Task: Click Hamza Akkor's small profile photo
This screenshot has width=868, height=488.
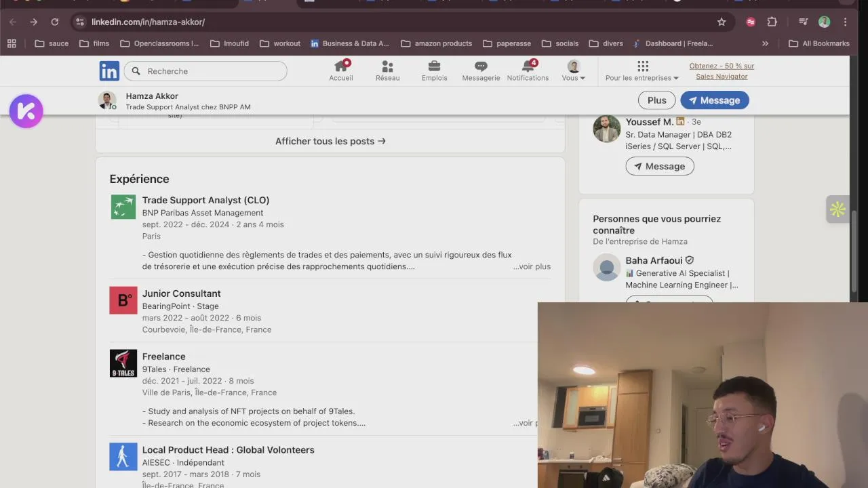Action: click(x=107, y=100)
